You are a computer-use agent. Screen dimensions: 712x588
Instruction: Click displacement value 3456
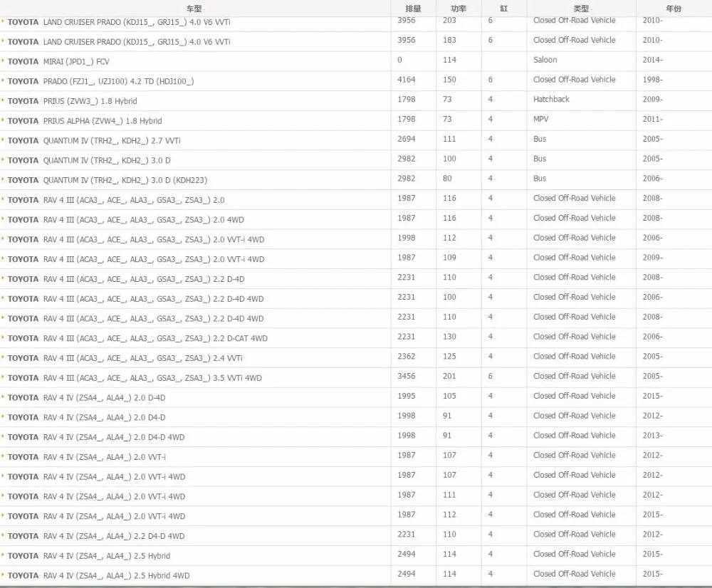tap(407, 376)
